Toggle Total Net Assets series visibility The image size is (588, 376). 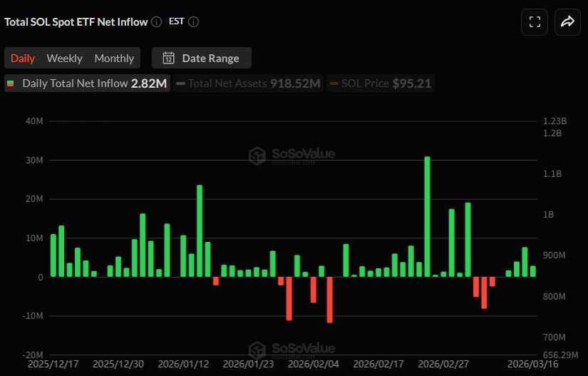(x=248, y=83)
